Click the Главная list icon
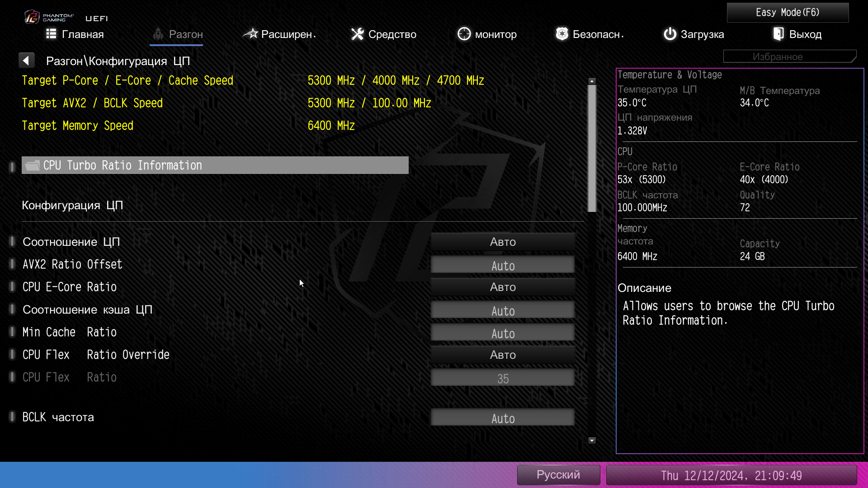Screen dimensions: 868x488 [x=51, y=34]
